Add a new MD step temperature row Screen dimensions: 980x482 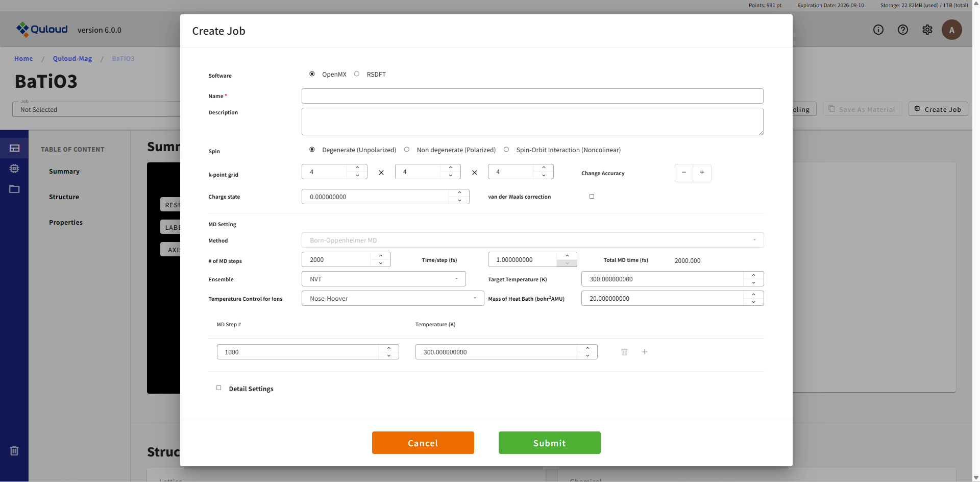(645, 352)
